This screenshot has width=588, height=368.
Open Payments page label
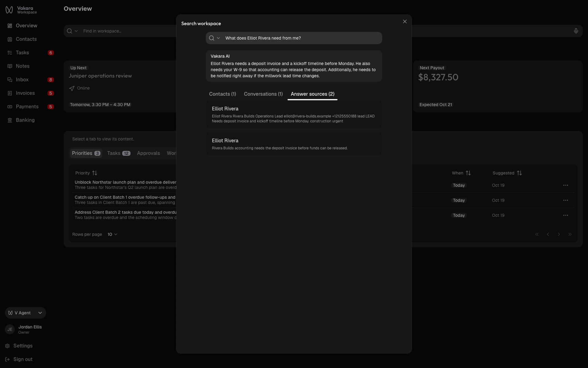pyautogui.click(x=27, y=107)
